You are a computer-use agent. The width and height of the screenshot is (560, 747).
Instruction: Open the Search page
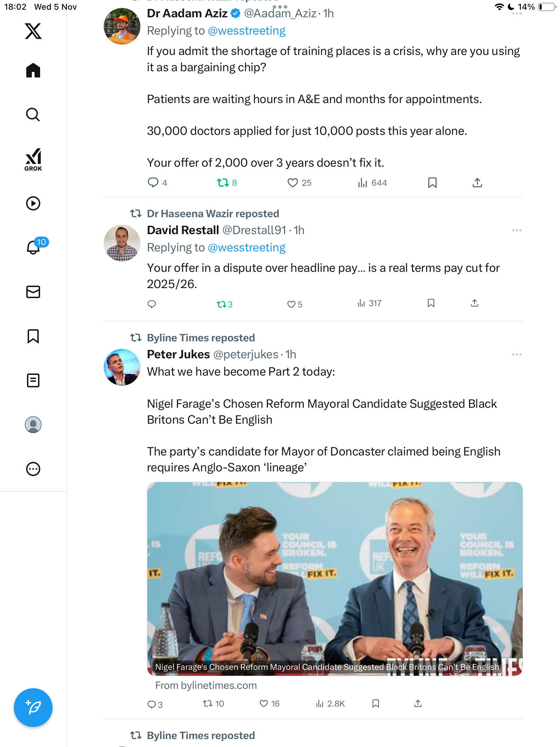pyautogui.click(x=33, y=114)
